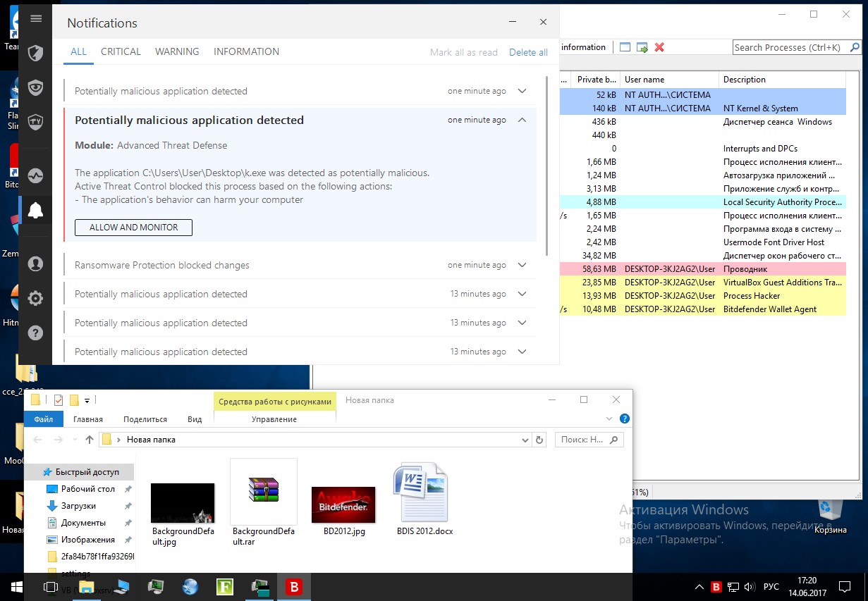Switch to the WARNING notifications tab

coord(177,51)
